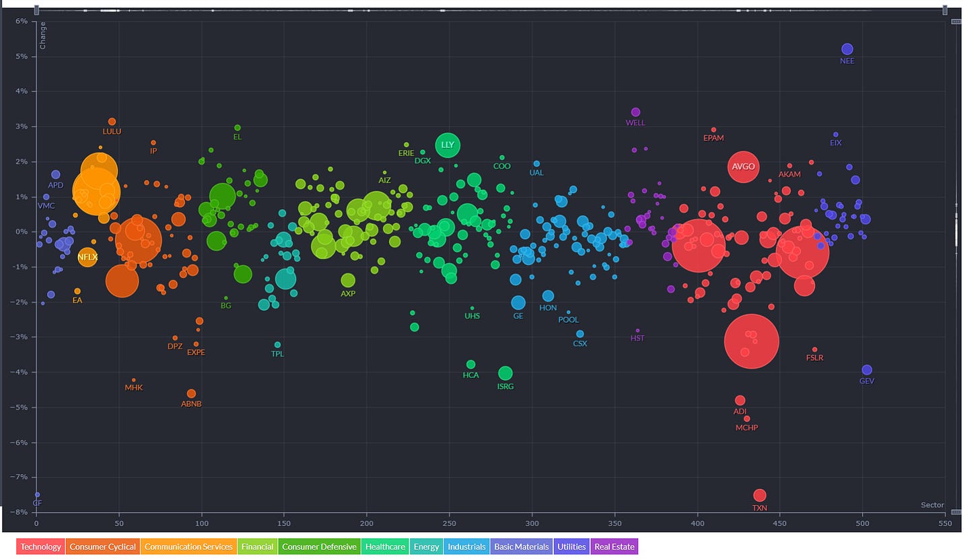980x559 pixels.
Task: Click the '6%' y-axis tick label
Action: [x=22, y=21]
